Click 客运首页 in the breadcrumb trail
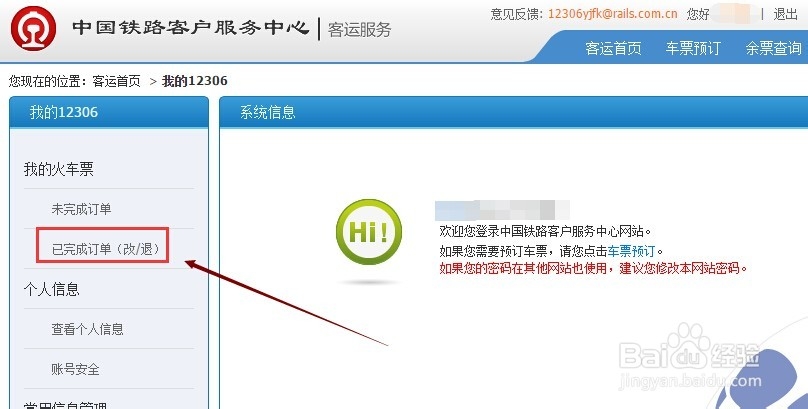This screenshot has width=808, height=409. (116, 81)
